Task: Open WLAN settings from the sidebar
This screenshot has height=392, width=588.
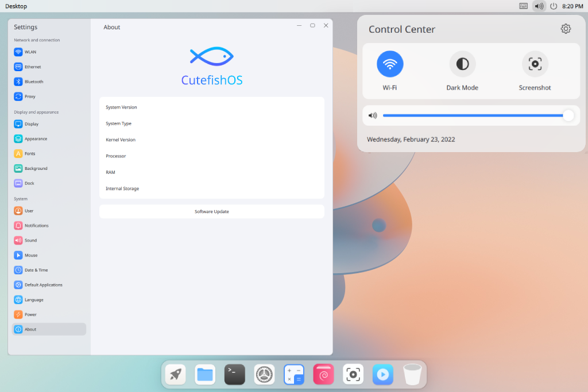Action: point(29,52)
